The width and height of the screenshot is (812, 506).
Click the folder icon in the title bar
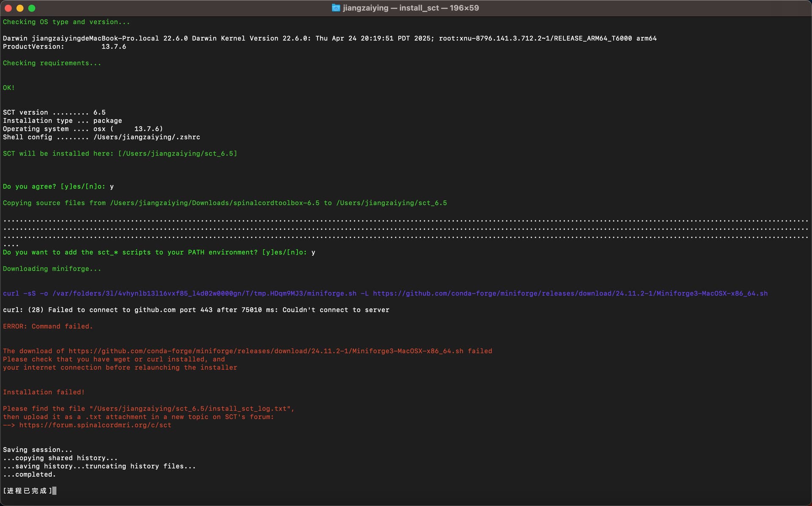pyautogui.click(x=336, y=8)
